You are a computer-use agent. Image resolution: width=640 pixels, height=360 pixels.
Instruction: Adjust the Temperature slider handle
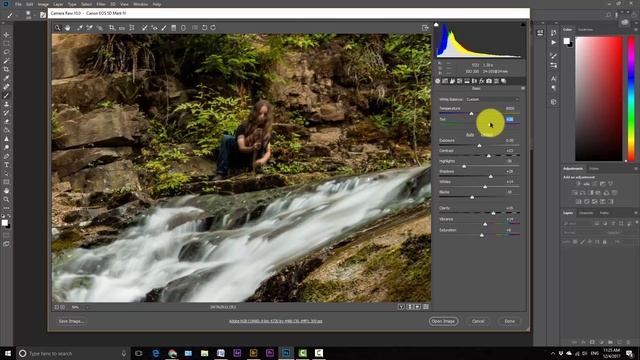(x=471, y=113)
